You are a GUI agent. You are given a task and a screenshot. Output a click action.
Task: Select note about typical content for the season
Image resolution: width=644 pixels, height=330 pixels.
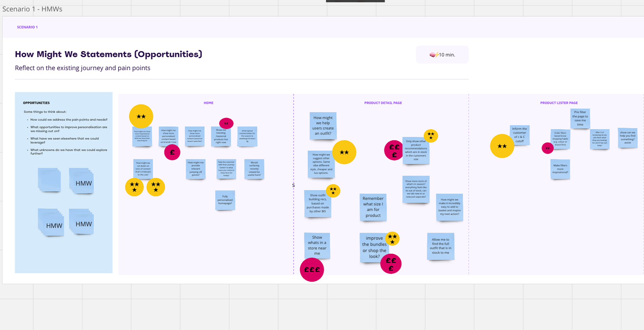tap(247, 136)
